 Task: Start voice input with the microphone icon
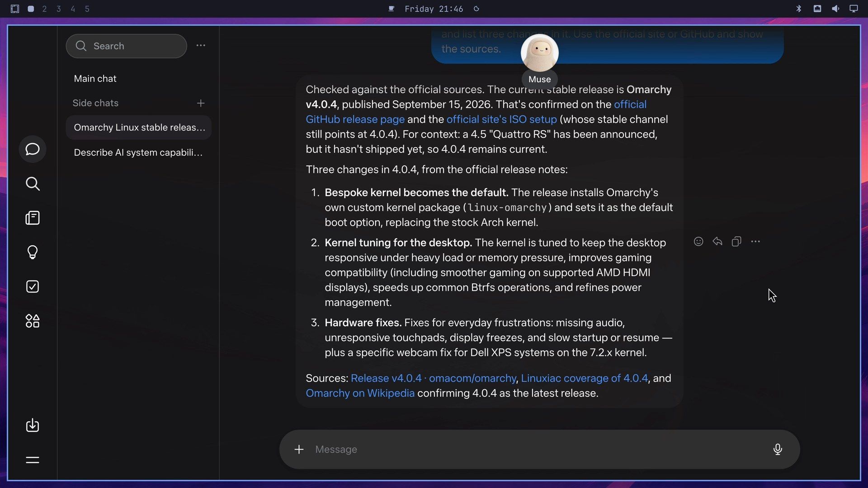pos(778,449)
